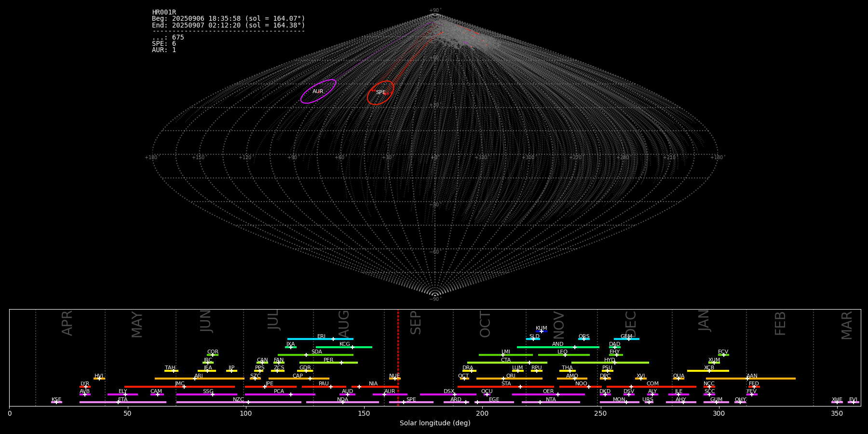Viewport: 868px width, 434px height.
Task: Click the light-green PER shower bar
Action: tap(328, 363)
